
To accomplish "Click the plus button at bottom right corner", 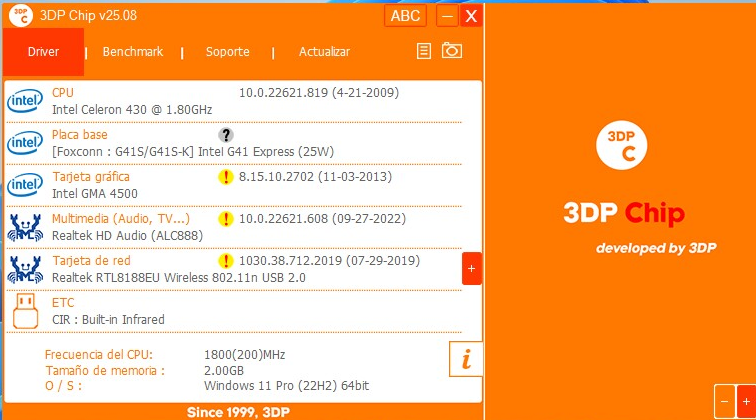I will [745, 401].
